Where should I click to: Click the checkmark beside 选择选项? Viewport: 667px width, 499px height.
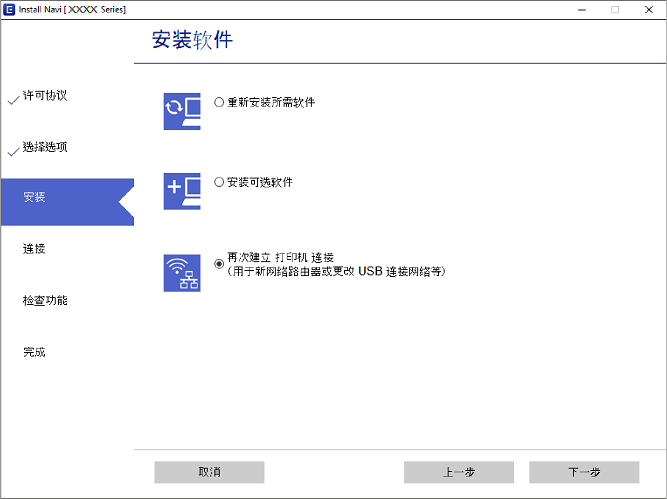click(12, 152)
